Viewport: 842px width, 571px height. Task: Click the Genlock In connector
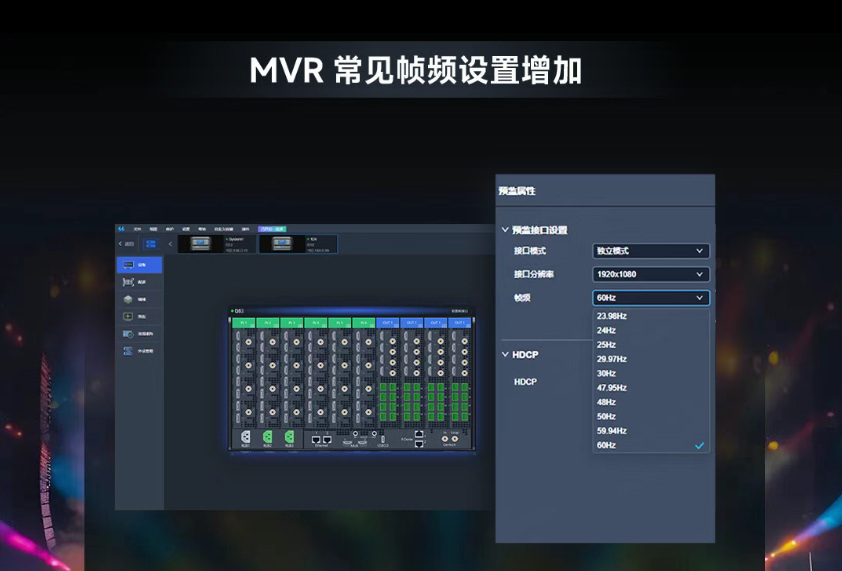click(445, 439)
